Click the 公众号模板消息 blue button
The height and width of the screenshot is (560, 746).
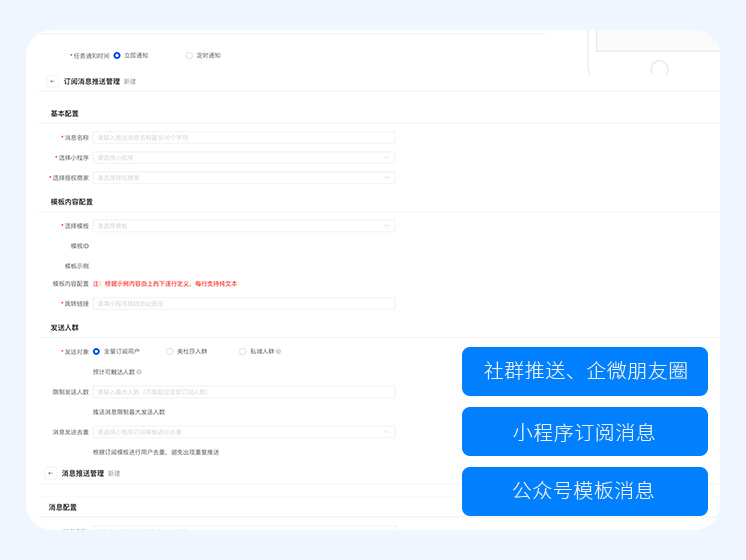[585, 491]
